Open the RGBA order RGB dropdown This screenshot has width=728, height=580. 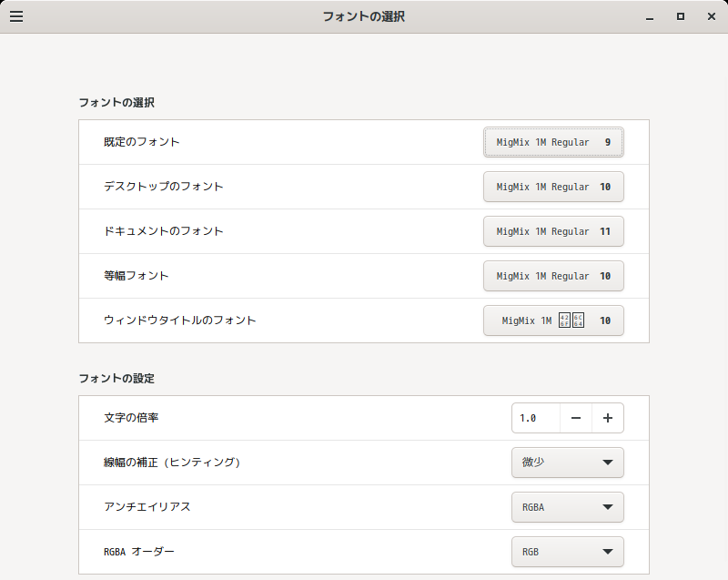[568, 552]
